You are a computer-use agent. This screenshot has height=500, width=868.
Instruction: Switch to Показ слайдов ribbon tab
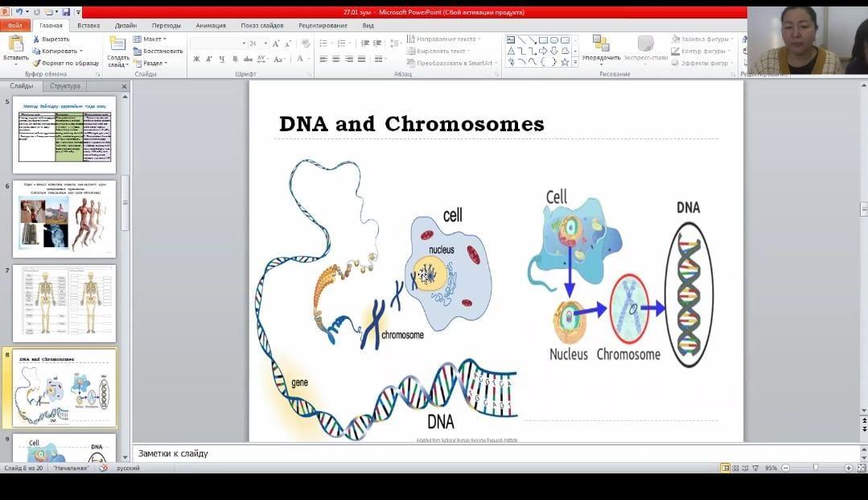[261, 26]
